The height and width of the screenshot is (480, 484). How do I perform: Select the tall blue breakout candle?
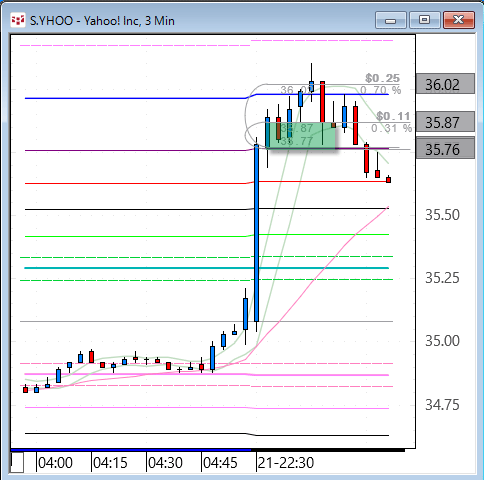(256, 233)
